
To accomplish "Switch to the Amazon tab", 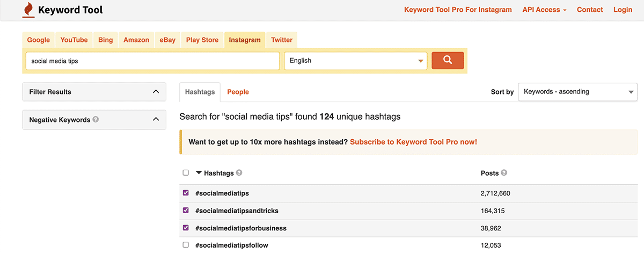I will click(136, 40).
